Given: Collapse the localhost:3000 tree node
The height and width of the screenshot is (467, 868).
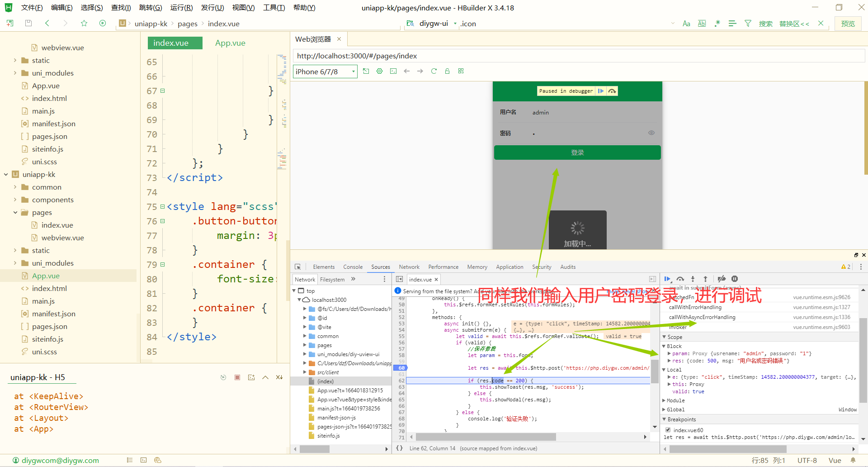Looking at the screenshot, I should (x=299, y=300).
